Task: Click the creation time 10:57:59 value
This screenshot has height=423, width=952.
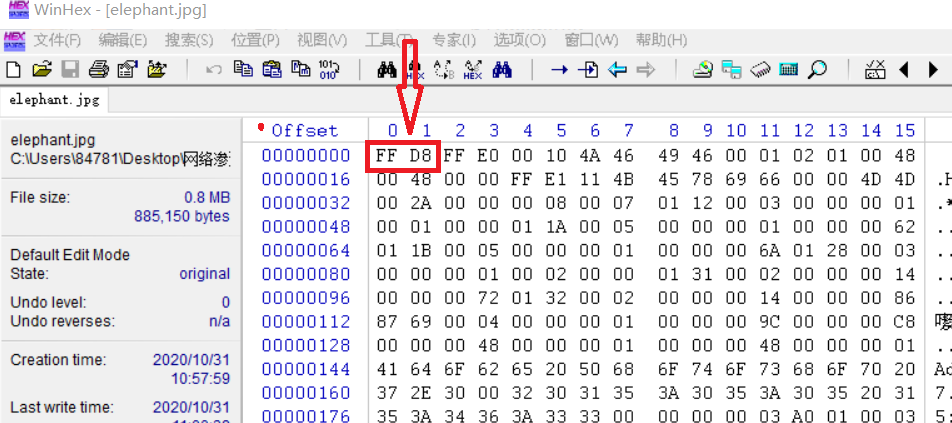Action: click(200, 379)
